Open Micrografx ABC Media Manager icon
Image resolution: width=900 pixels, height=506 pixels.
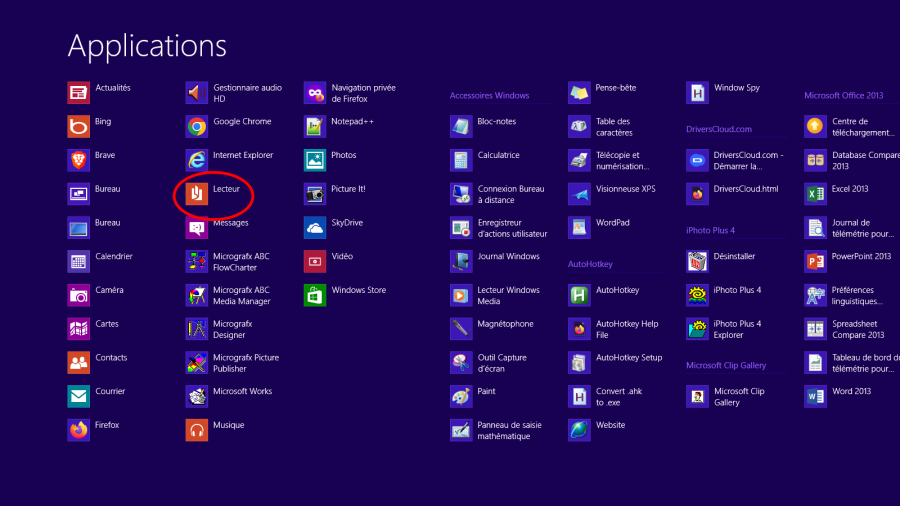[197, 295]
